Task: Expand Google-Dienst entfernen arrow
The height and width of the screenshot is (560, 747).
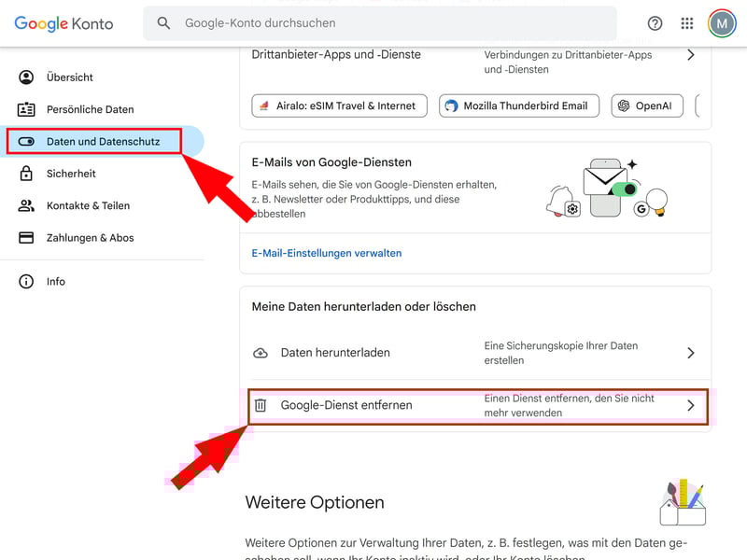Action: (691, 405)
